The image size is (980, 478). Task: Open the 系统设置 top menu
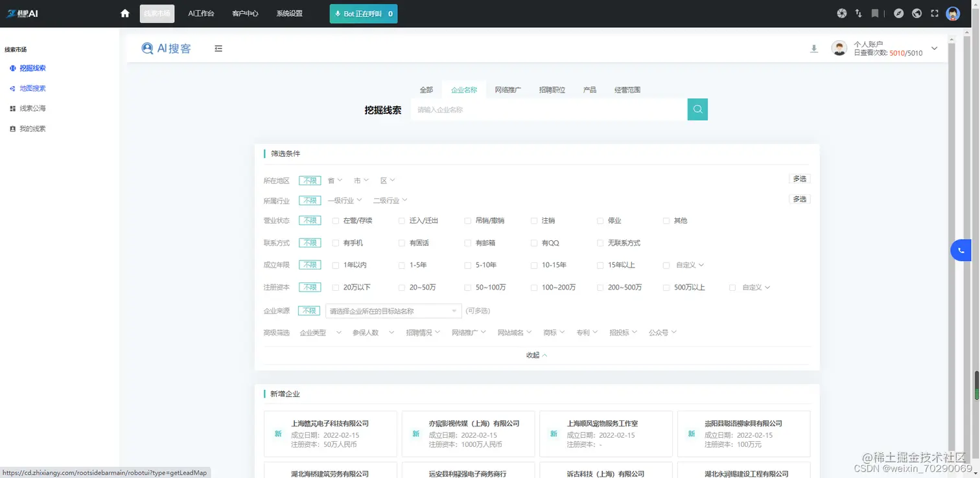click(289, 14)
